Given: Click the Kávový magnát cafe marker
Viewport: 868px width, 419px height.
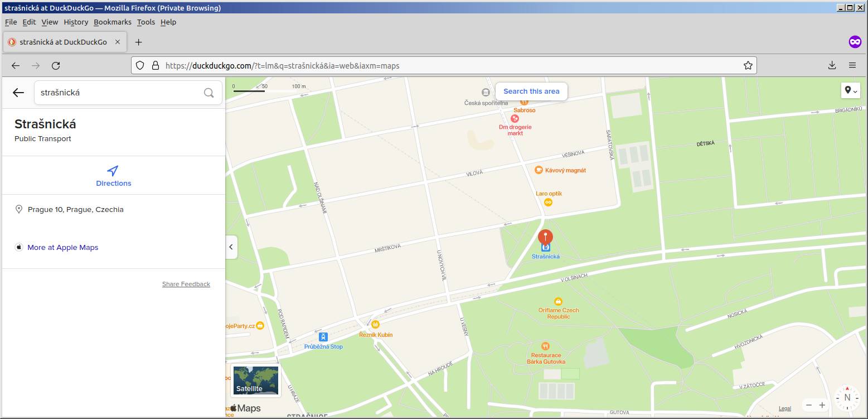Looking at the screenshot, I should coord(539,170).
